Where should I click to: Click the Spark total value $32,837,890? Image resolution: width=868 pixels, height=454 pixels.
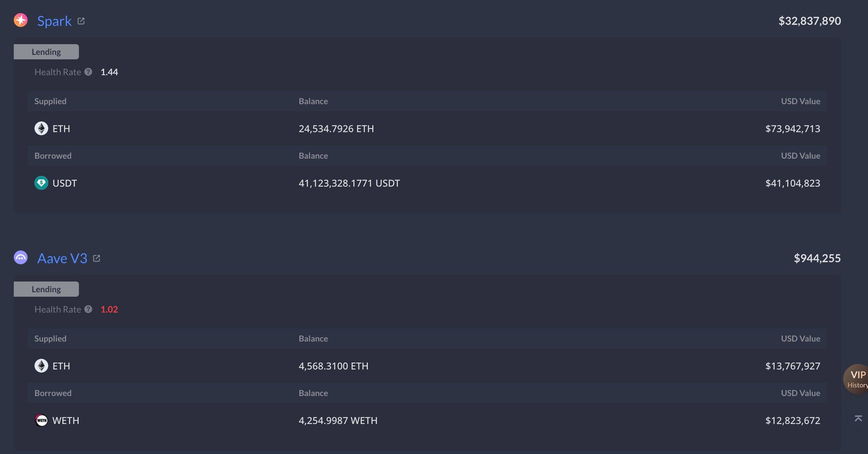click(809, 21)
